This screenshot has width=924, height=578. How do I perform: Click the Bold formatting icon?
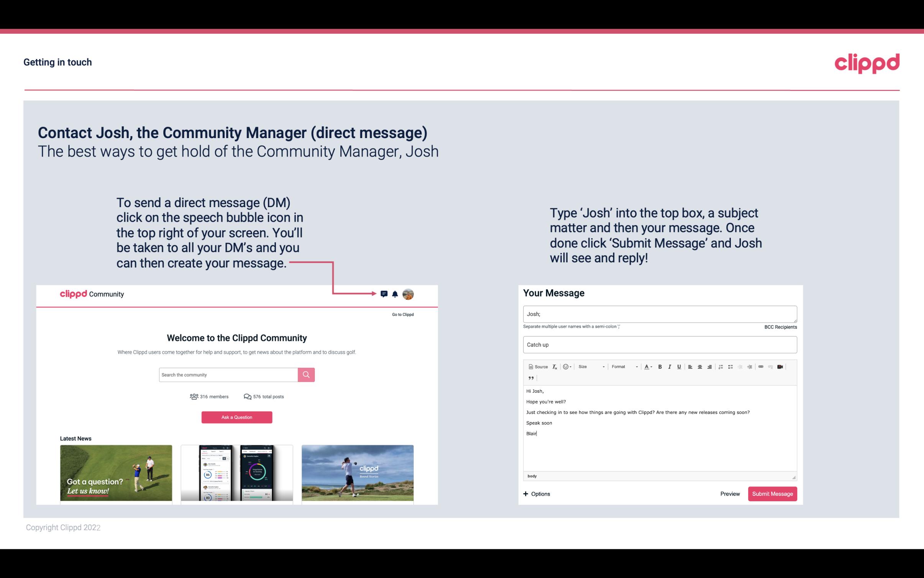tap(660, 366)
